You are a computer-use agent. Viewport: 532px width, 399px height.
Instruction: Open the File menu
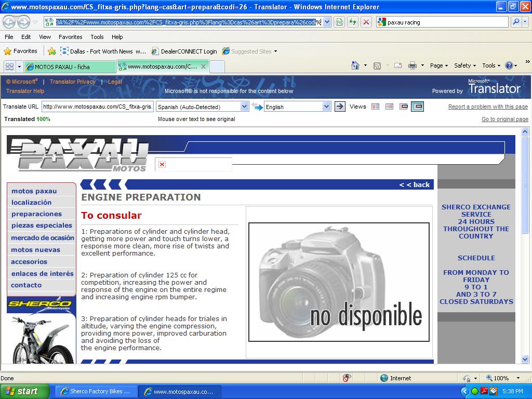[x=9, y=37]
